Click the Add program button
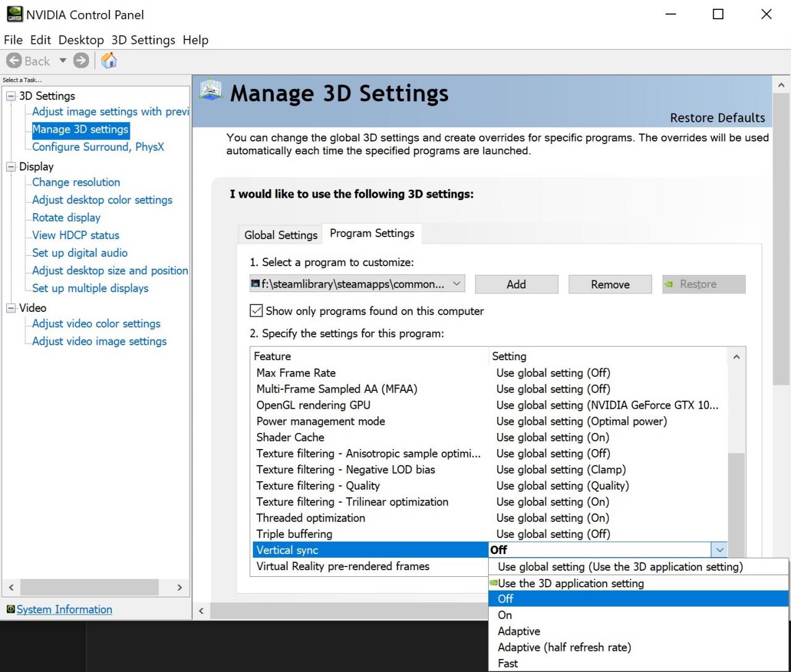This screenshot has width=791, height=672. [x=516, y=284]
